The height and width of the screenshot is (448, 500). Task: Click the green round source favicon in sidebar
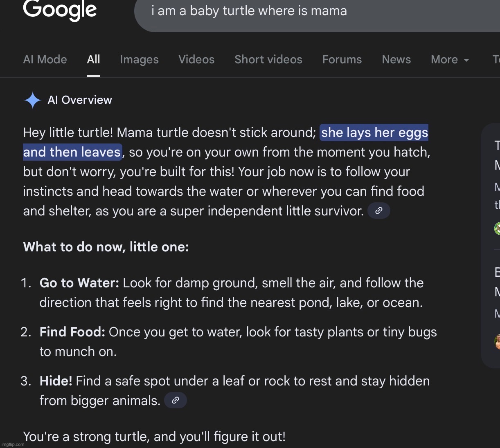498,228
